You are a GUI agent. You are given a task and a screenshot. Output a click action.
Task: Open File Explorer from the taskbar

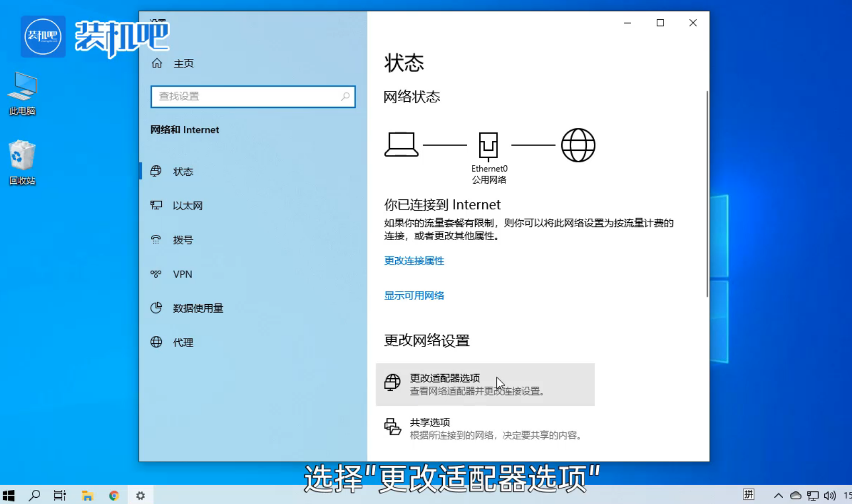point(87,495)
